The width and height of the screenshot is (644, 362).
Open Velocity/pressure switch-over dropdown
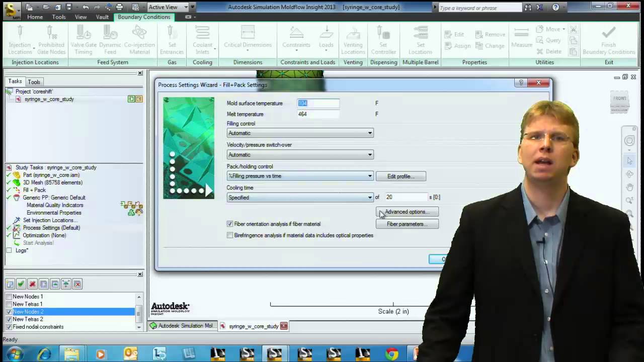tap(300, 155)
